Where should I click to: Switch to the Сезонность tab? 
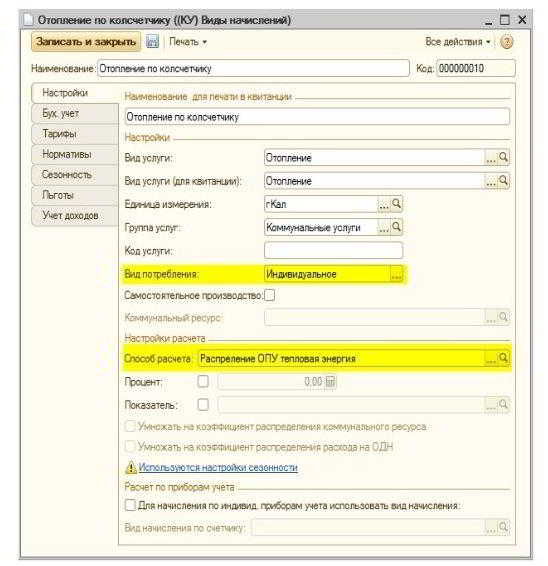tap(75, 175)
